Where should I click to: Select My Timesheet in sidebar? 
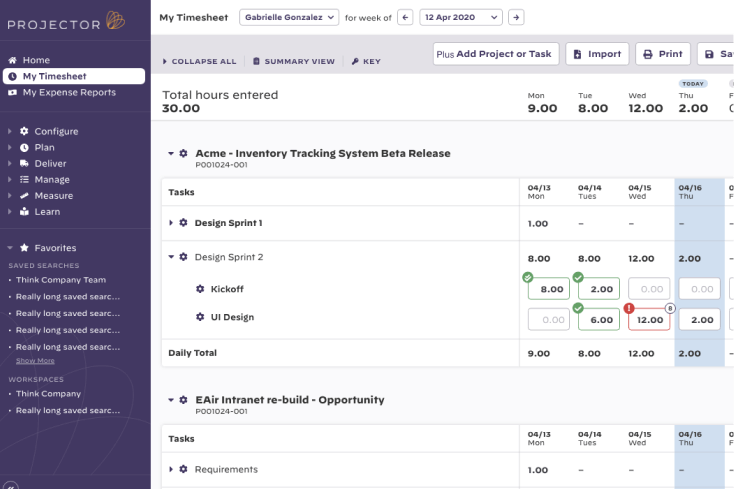click(x=74, y=76)
